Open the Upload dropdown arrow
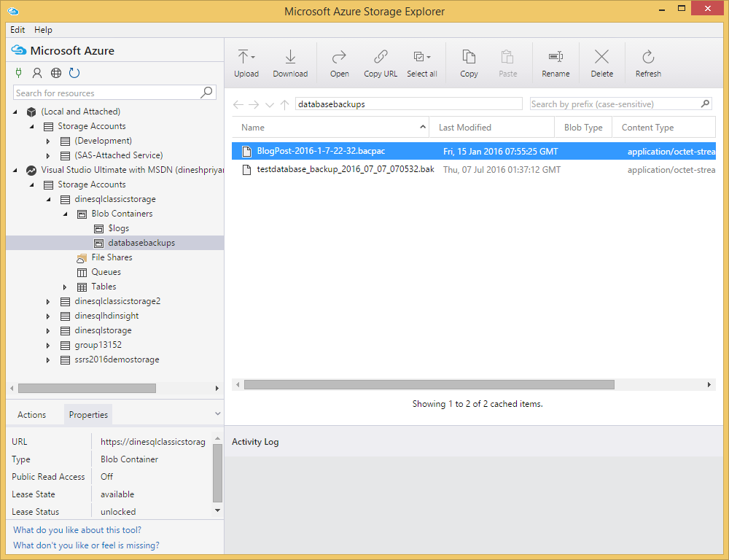Screen dimensions: 729x560 pos(254,57)
